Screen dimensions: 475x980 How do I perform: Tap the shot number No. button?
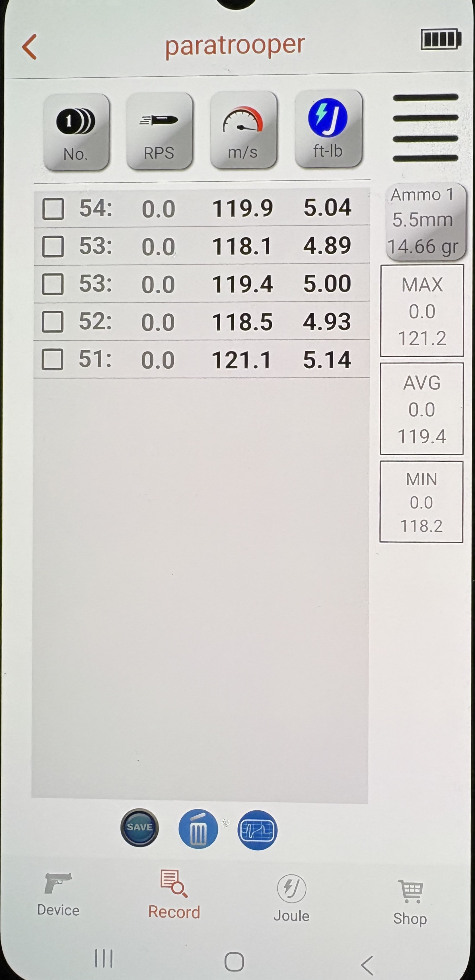tap(76, 132)
